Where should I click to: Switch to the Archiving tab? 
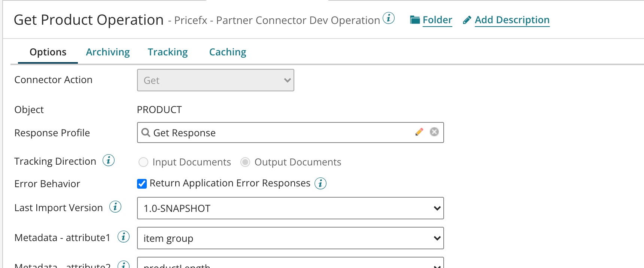108,52
